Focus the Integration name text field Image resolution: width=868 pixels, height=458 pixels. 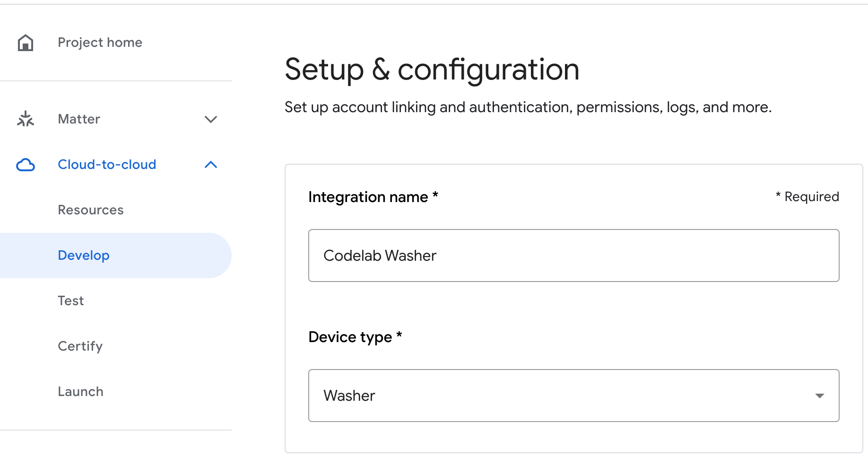pyautogui.click(x=573, y=255)
